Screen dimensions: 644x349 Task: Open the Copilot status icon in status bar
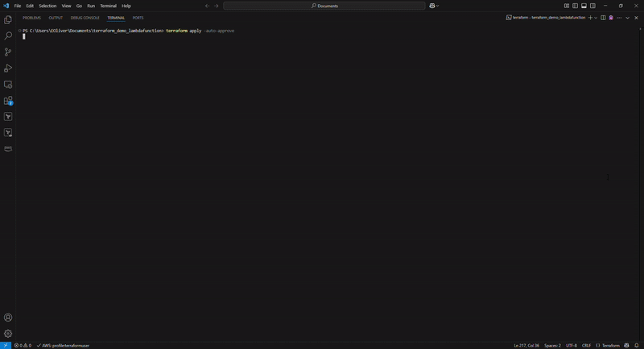626,345
